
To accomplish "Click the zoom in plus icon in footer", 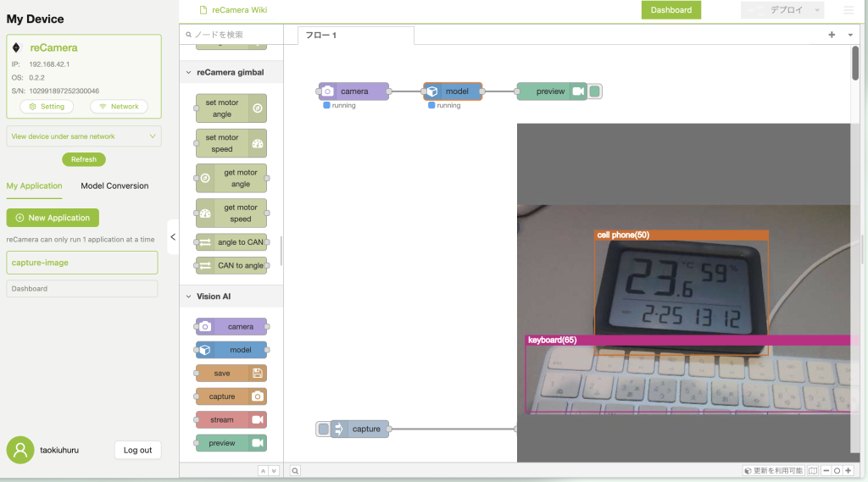I will tap(849, 471).
